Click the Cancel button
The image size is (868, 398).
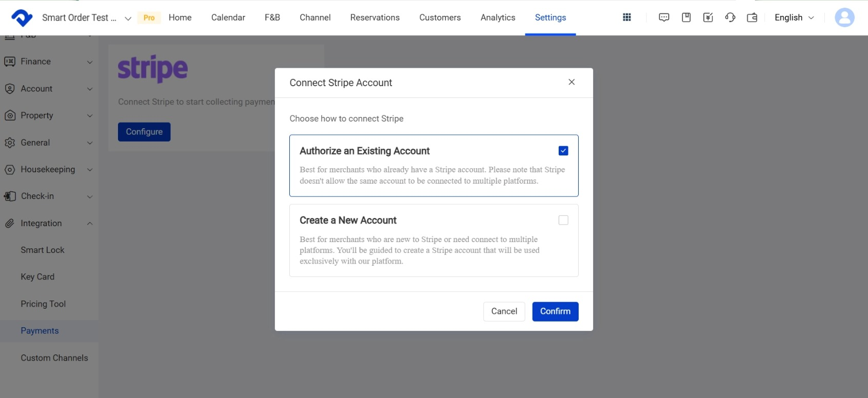coord(504,311)
